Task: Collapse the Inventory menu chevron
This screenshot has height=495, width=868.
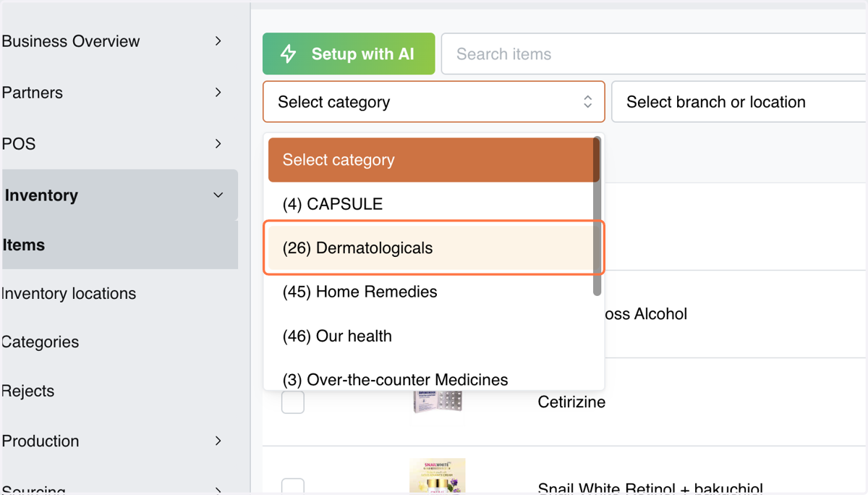Action: [218, 195]
